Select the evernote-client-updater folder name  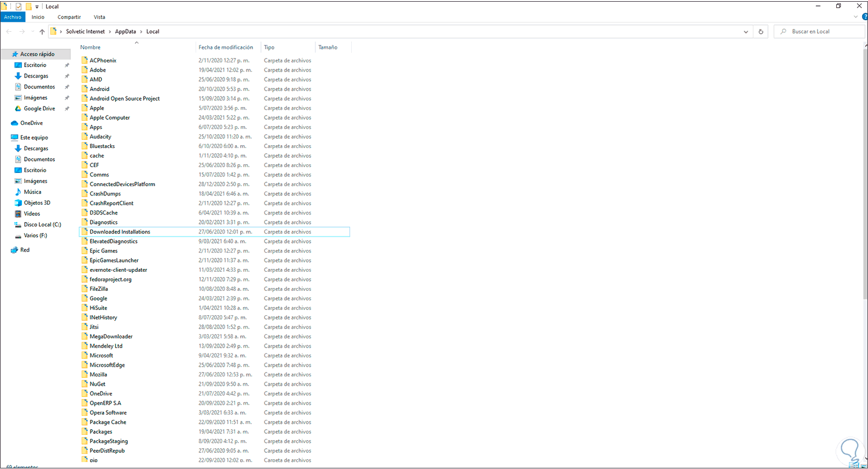(x=118, y=270)
